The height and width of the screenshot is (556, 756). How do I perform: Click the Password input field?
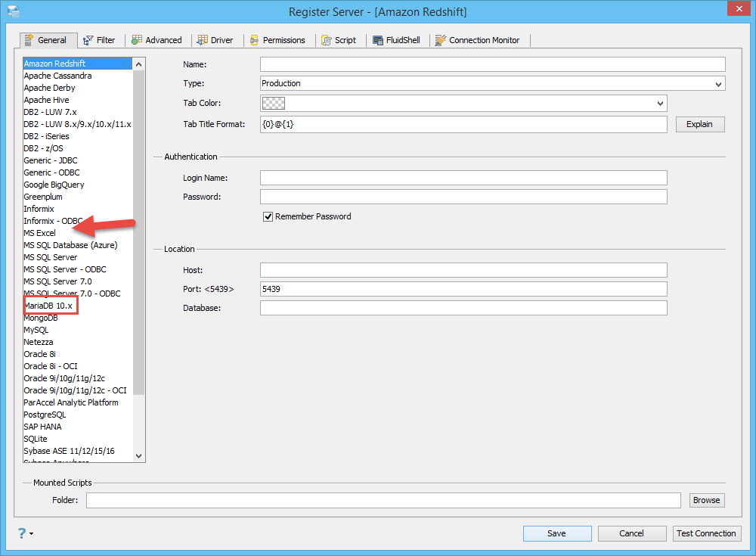coord(464,197)
